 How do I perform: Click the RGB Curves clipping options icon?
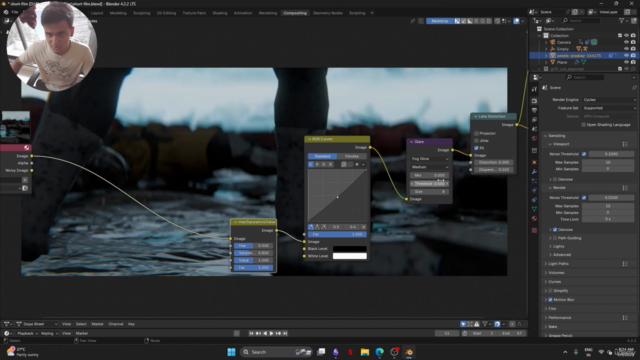pos(357,164)
